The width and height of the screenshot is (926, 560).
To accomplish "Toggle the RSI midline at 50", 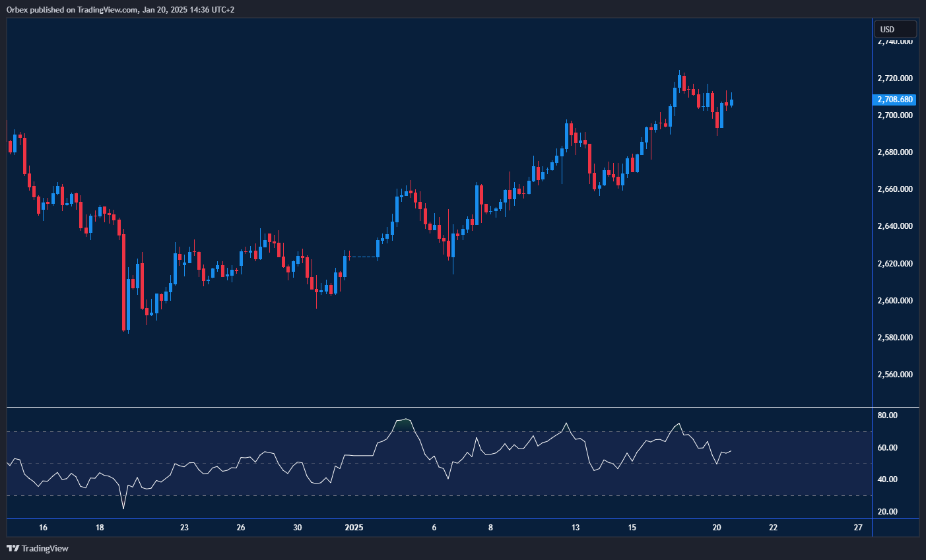I will tap(436, 463).
